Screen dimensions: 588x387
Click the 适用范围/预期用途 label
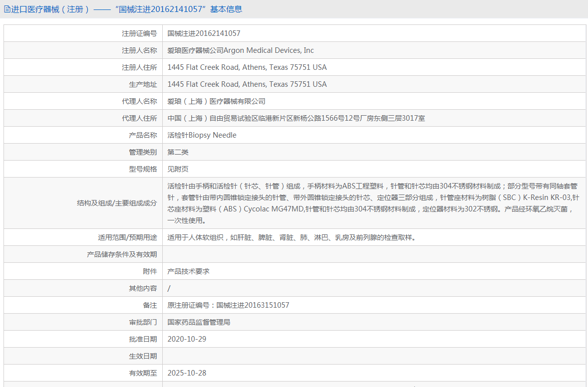coord(127,237)
